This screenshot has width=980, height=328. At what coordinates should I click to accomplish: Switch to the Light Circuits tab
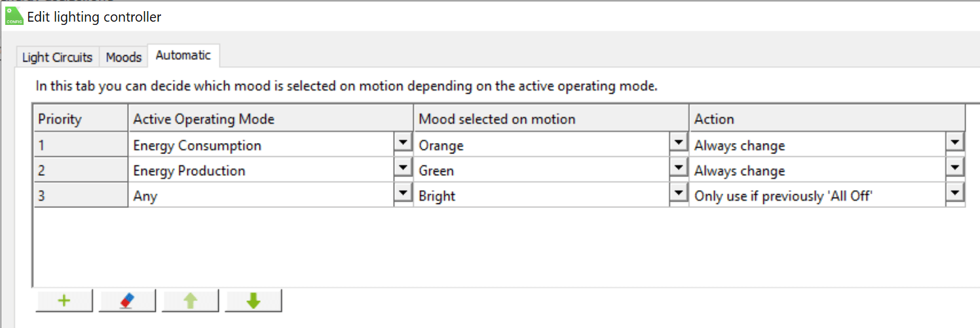click(57, 57)
